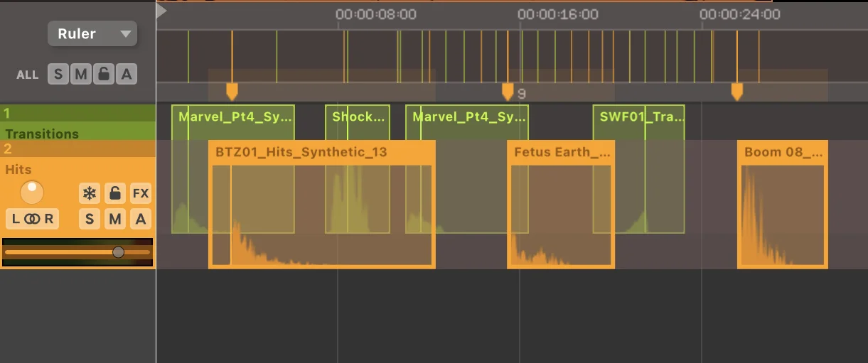Click the Hits track volume slider handle
Image resolution: width=868 pixels, height=363 pixels.
(118, 252)
